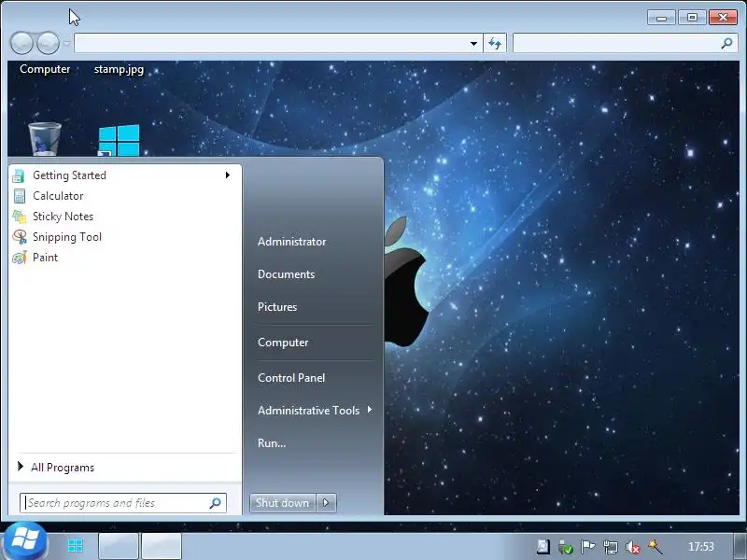Viewport: 747px width, 560px height.
Task: Click the Calculator icon
Action: [x=19, y=196]
